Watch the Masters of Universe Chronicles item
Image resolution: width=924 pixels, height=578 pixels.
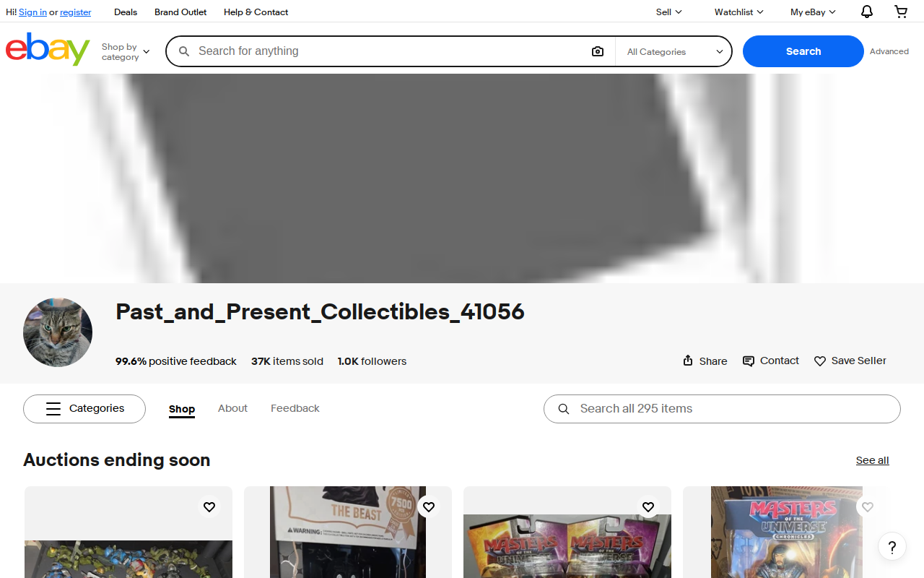[x=868, y=507]
